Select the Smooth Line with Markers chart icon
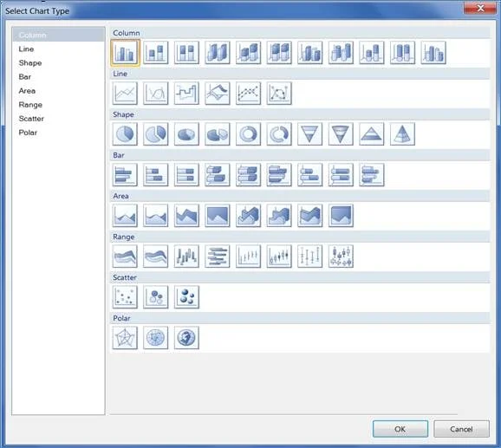Viewport: 501px width, 448px height. [x=279, y=94]
